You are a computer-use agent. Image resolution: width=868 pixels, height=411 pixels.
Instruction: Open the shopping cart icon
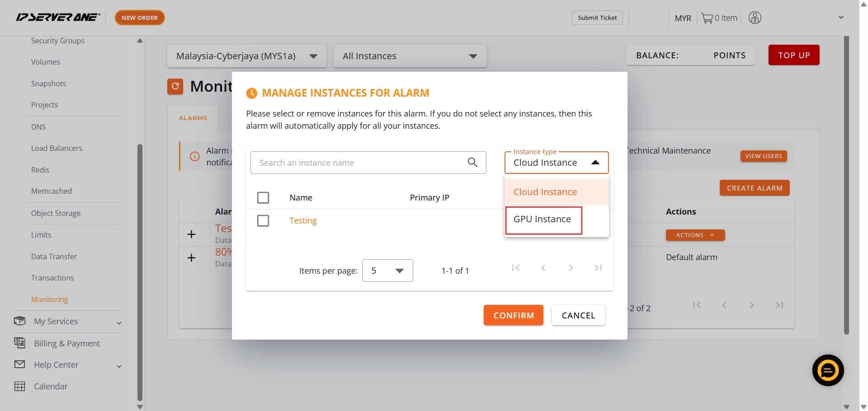(x=707, y=18)
